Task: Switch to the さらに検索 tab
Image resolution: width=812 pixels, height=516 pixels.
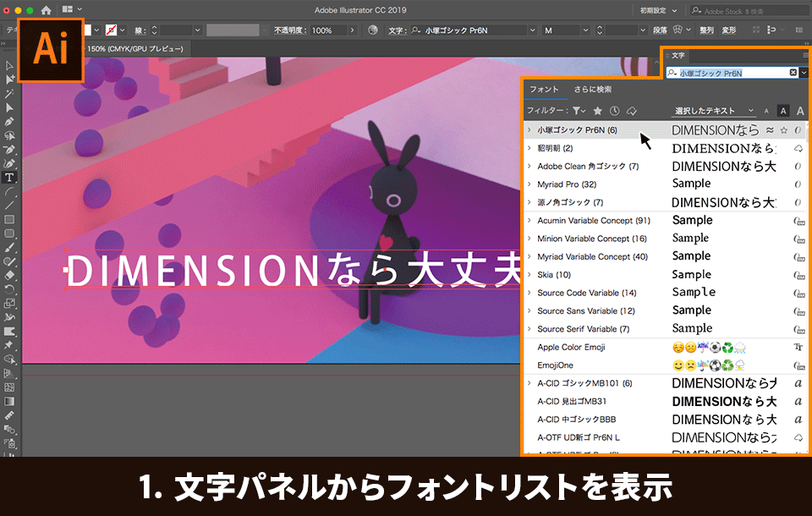Action: coord(592,89)
